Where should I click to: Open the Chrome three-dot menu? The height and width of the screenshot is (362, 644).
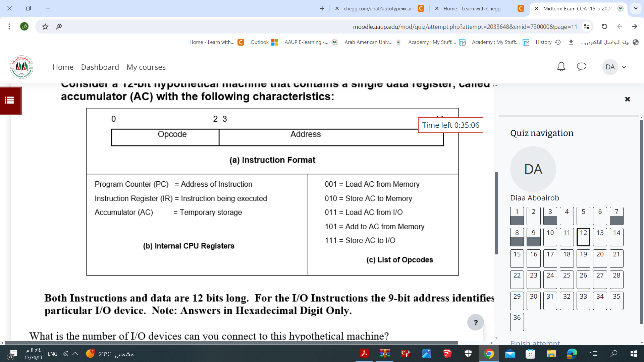click(x=9, y=26)
